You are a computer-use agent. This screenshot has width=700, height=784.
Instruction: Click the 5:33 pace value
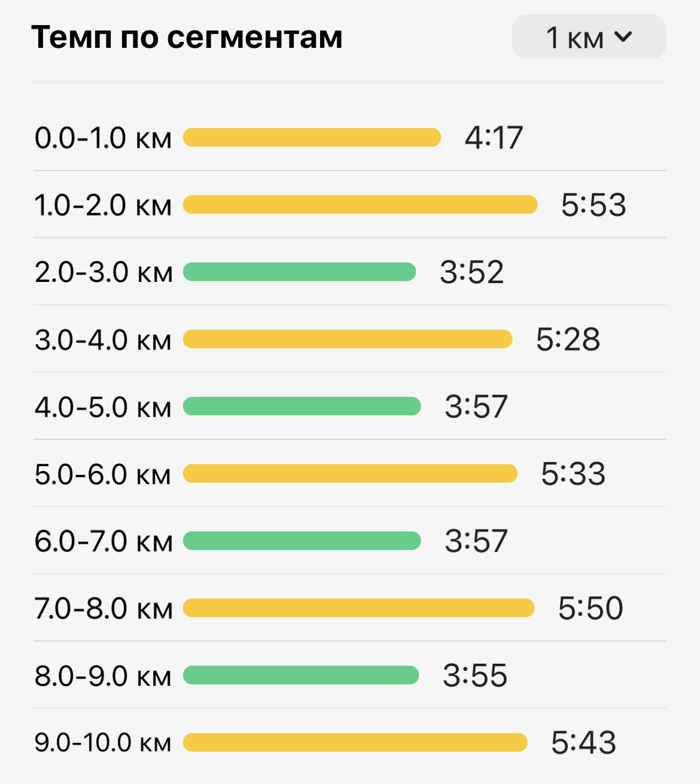(x=573, y=474)
